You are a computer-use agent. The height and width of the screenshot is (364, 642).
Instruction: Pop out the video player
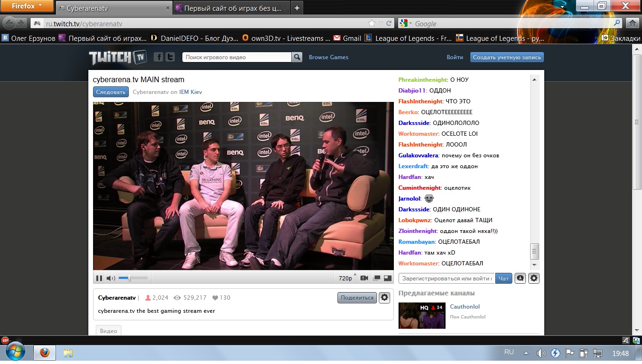pos(376,278)
